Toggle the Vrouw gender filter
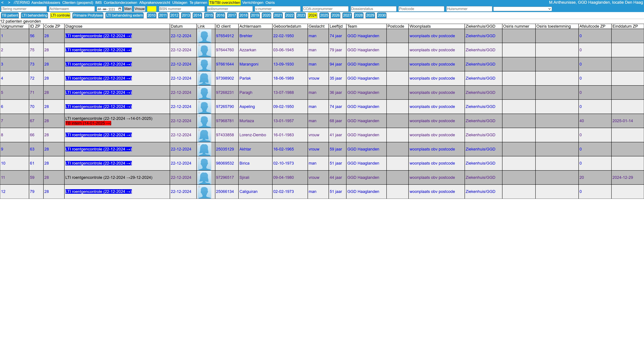Screen dimensions: 644x362 pyautogui.click(x=140, y=9)
